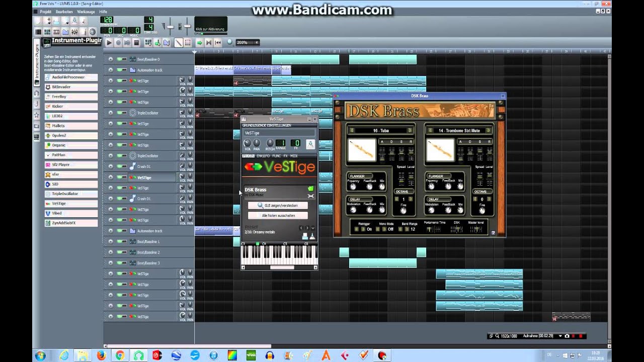Choose the ZynAddSubFX instrument plugin
Image resolution: width=644 pixels, height=362 pixels.
70,223
